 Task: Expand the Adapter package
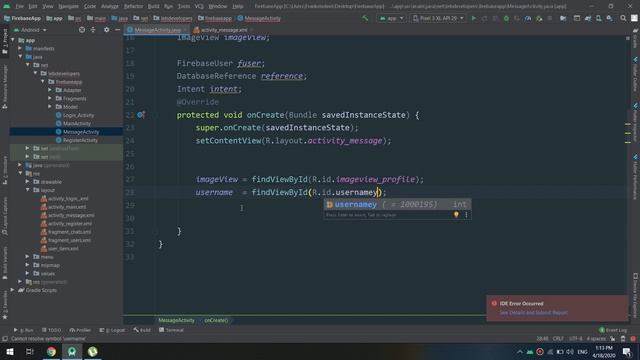(x=50, y=90)
